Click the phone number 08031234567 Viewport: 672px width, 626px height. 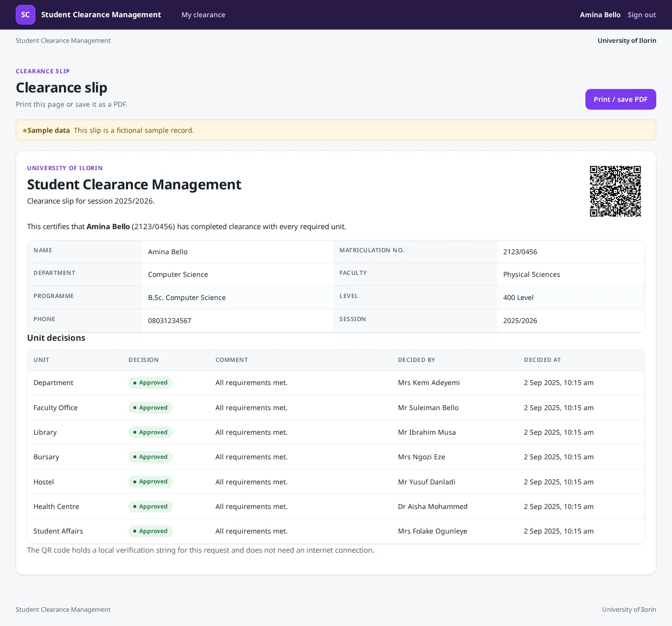(x=170, y=321)
